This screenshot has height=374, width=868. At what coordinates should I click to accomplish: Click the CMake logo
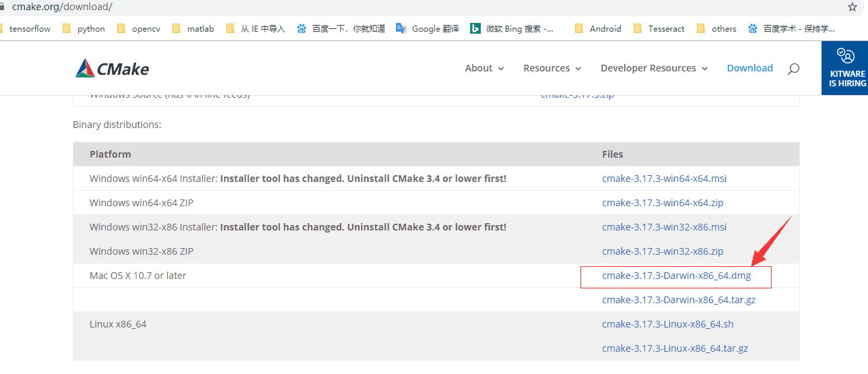(x=112, y=68)
